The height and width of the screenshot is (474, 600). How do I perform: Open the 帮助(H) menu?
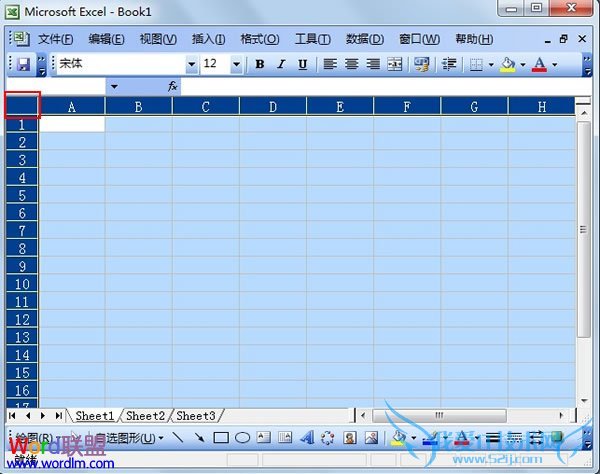coord(474,39)
